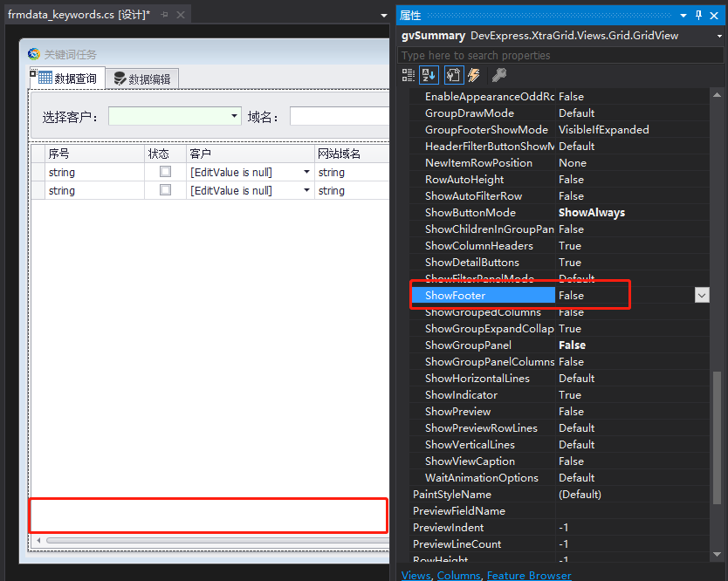Viewport: 728px width, 581px height.
Task: Select the PreviewFieldName property
Action: 459,510
